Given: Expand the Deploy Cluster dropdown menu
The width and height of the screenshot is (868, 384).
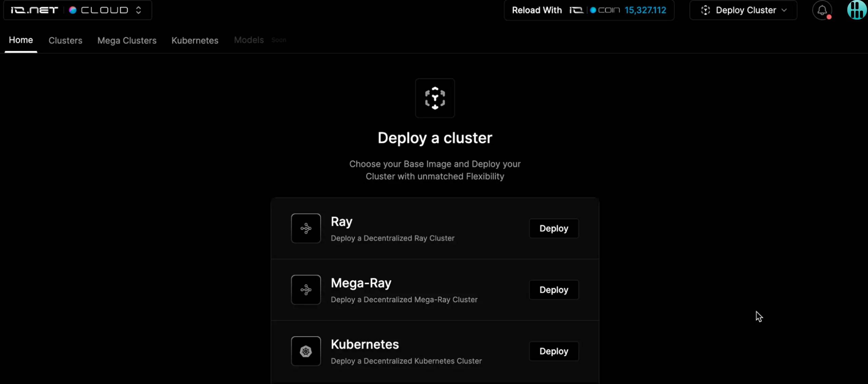Looking at the screenshot, I should [x=785, y=10].
